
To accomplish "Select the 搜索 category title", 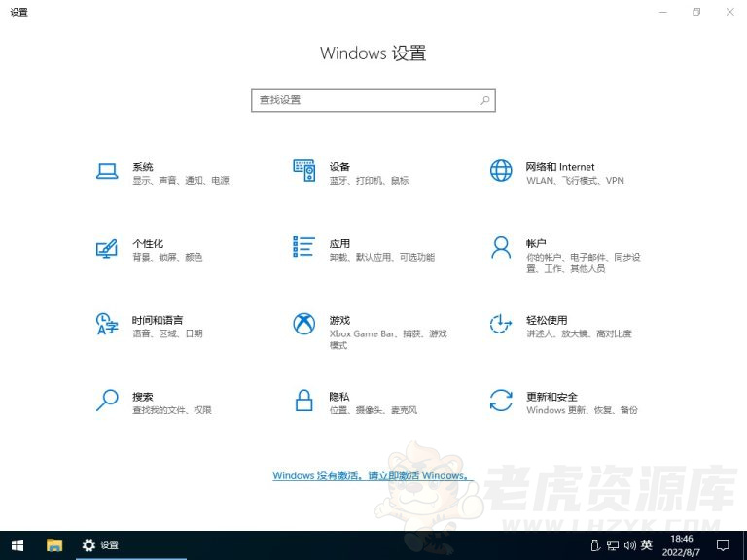I will coord(143,397).
